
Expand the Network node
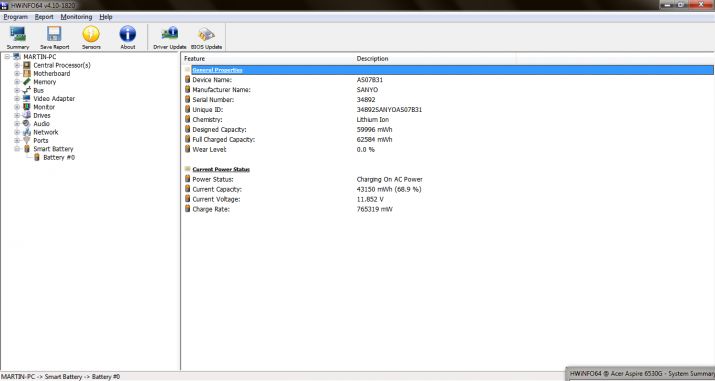[x=17, y=132]
